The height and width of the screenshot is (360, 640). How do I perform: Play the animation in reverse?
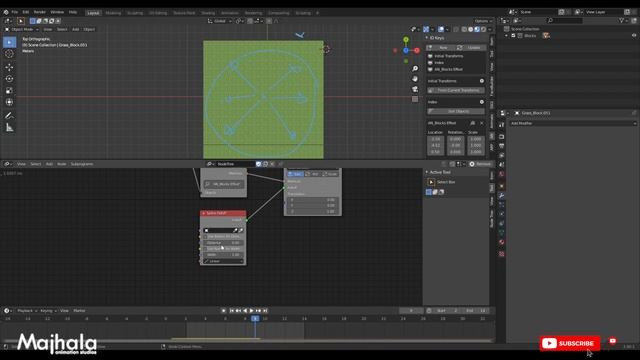tap(245, 311)
